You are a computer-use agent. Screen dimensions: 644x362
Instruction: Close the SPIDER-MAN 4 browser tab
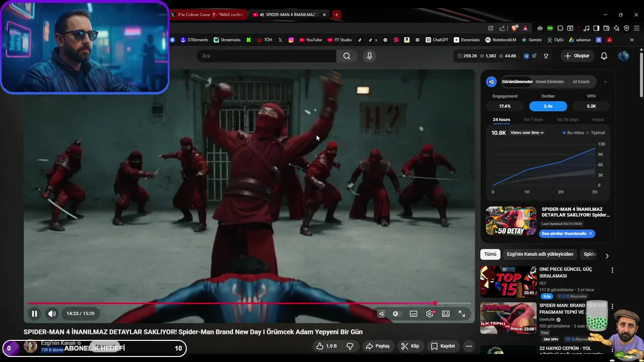pyautogui.click(x=324, y=15)
